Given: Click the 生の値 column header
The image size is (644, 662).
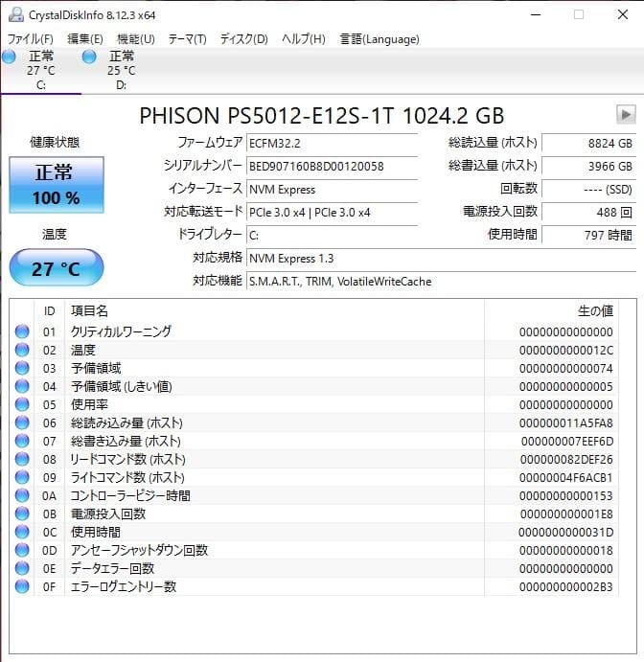Looking at the screenshot, I should click(595, 311).
